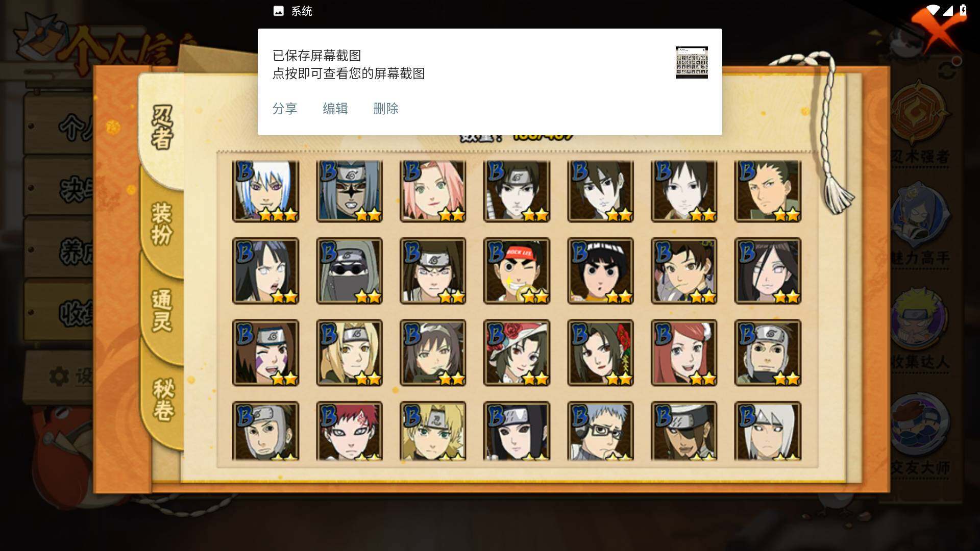Image resolution: width=980 pixels, height=551 pixels.
Task: Tap 编辑 in the screenshot notification
Action: click(335, 109)
